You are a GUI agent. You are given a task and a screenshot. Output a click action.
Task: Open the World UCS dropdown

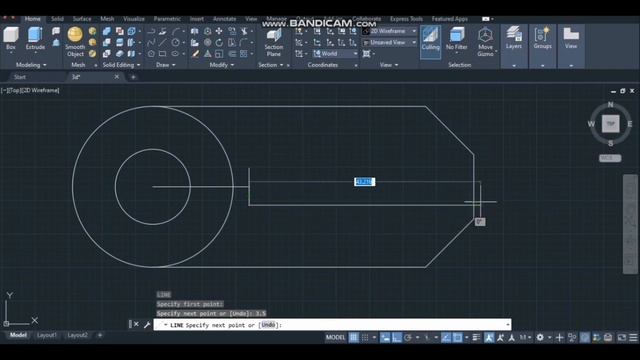pyautogui.click(x=335, y=53)
